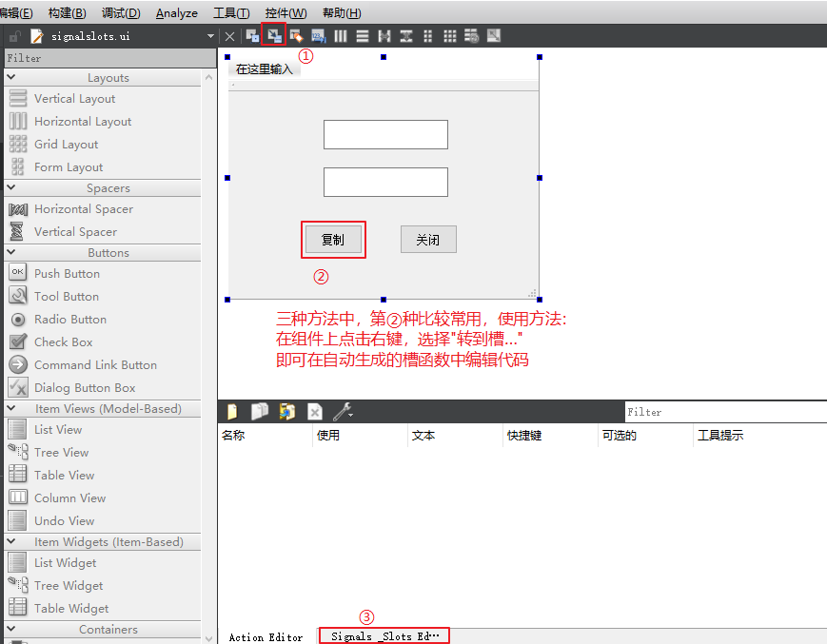The width and height of the screenshot is (827, 644).
Task: Switch to the Signals/Slots Editor tab
Action: coord(384,634)
